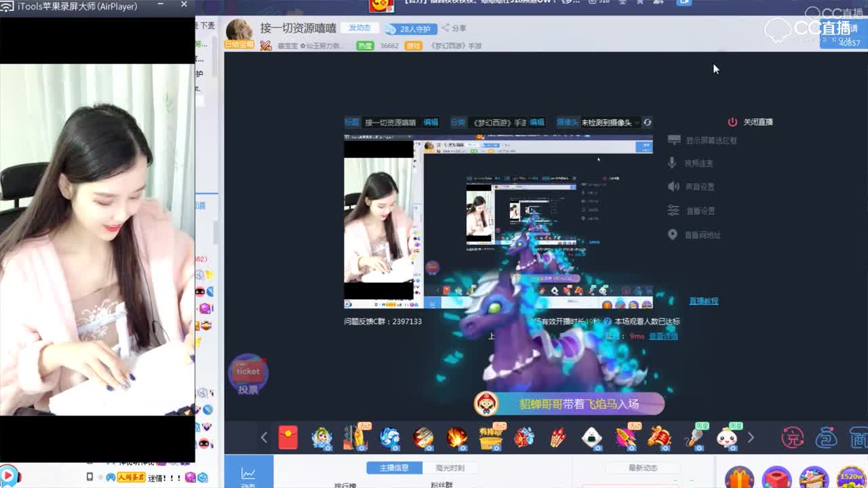Screen dimensions: 868x488
Task: Click the screen overlay monitor option
Action: pyautogui.click(x=702, y=140)
